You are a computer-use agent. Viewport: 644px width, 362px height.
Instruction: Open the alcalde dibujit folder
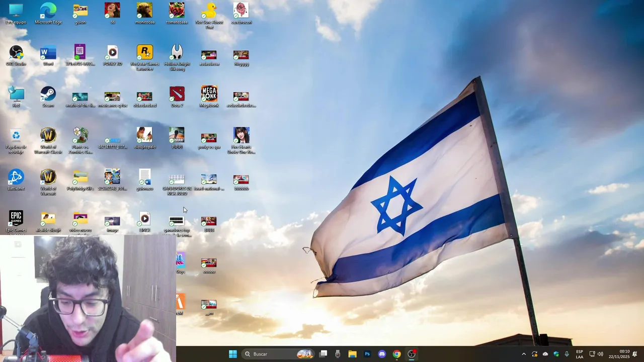(x=48, y=222)
